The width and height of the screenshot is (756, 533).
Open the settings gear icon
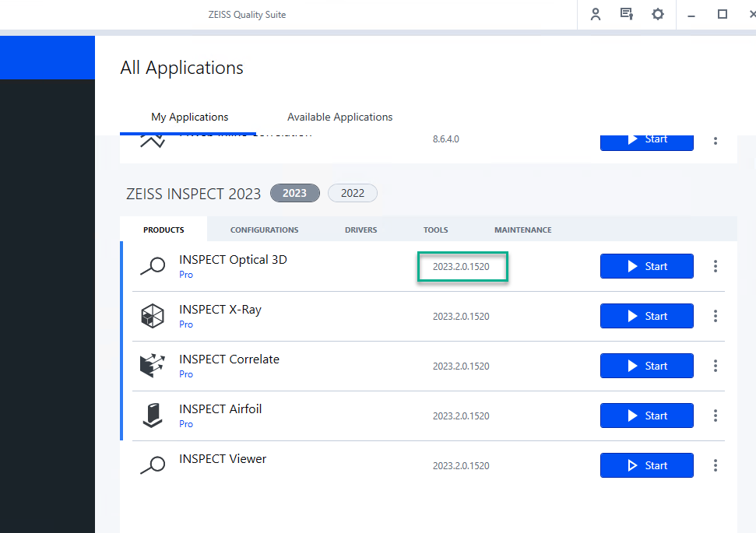[x=658, y=14]
